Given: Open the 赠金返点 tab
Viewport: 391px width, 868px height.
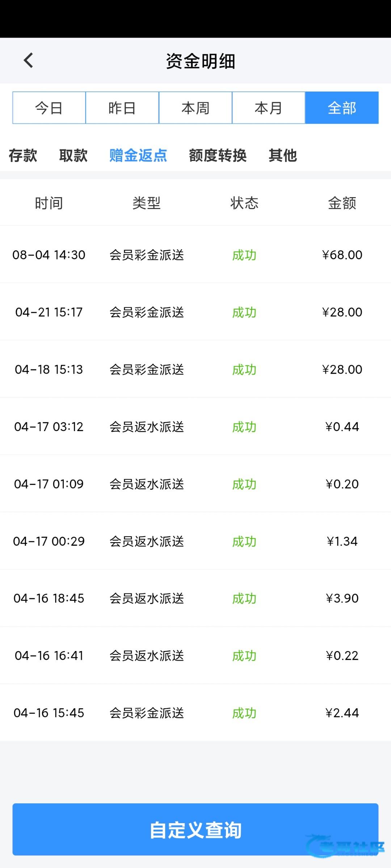Looking at the screenshot, I should coord(138,156).
